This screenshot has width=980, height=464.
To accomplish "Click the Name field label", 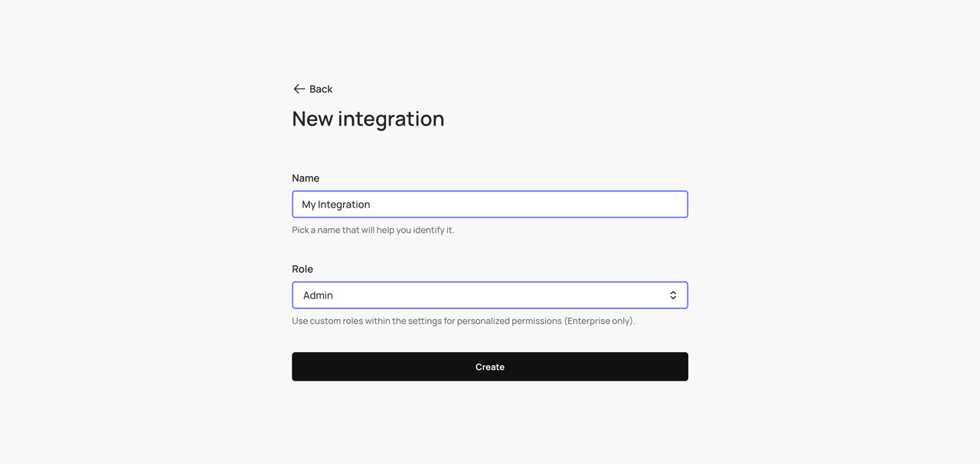I will click(305, 178).
